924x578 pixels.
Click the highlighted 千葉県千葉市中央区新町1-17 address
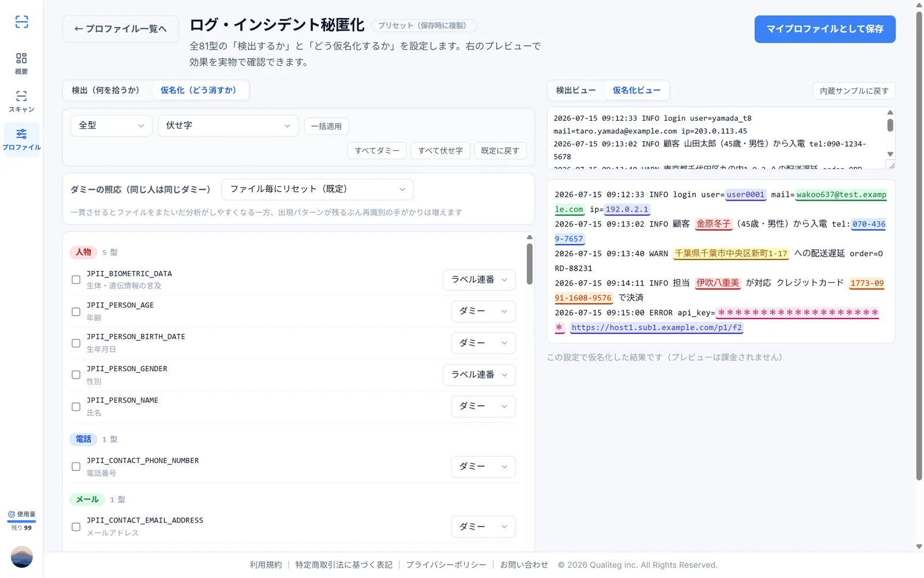point(731,254)
